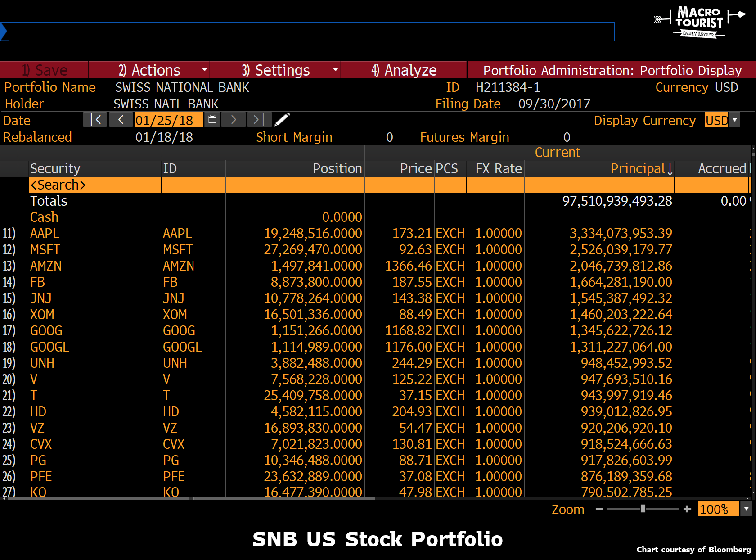Open the Settings dropdown menu

[275, 70]
